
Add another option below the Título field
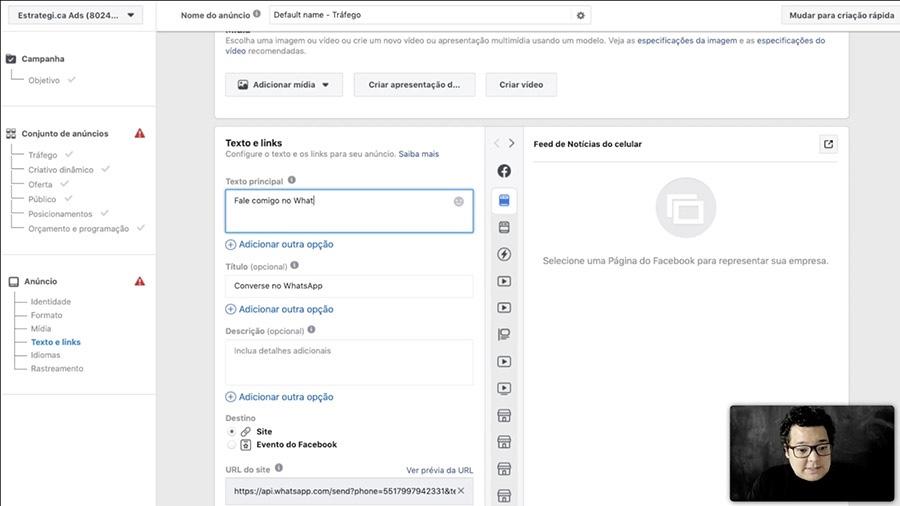(x=280, y=309)
